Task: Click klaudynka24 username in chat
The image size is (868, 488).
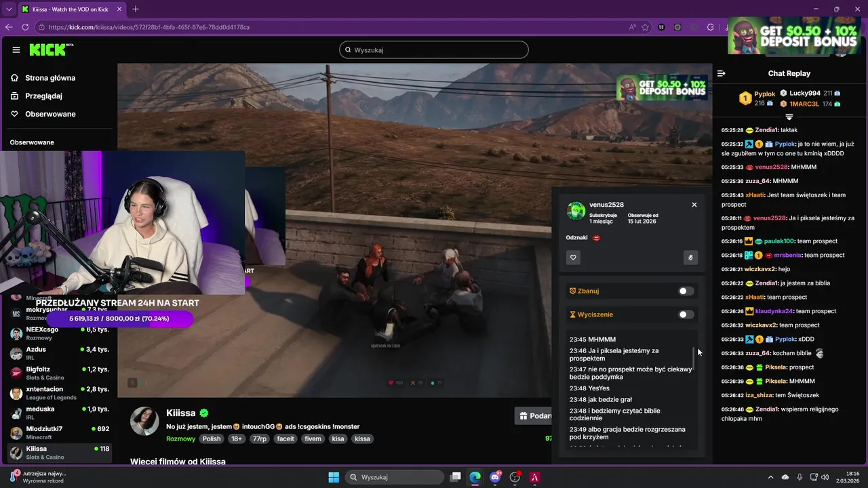Action: click(x=774, y=312)
